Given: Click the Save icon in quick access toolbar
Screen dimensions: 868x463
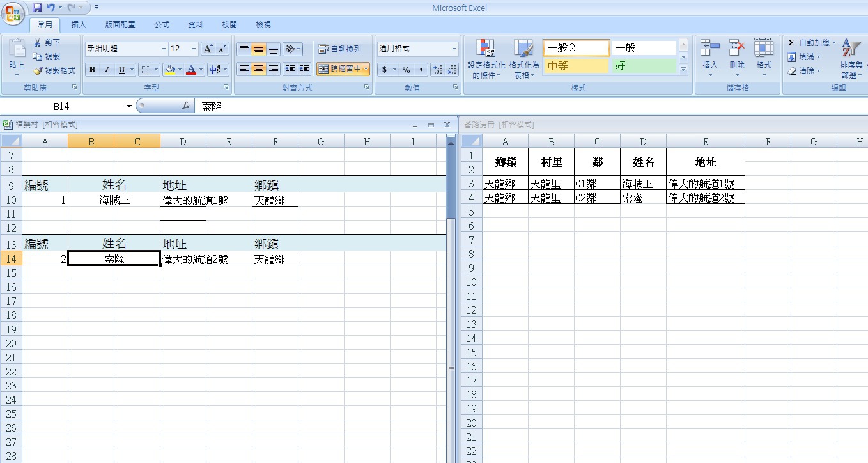Looking at the screenshot, I should pyautogui.click(x=37, y=8).
